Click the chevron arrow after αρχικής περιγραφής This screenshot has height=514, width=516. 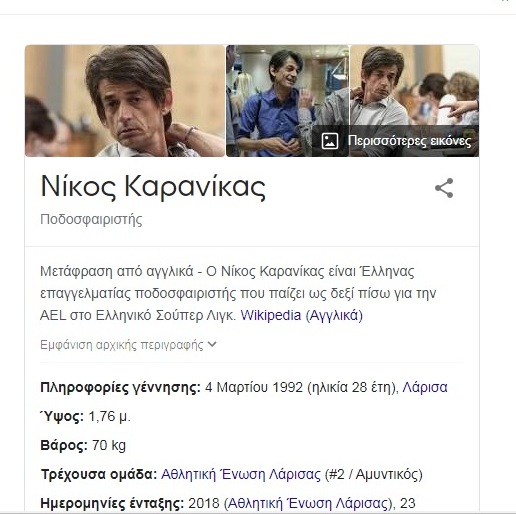[212, 344]
